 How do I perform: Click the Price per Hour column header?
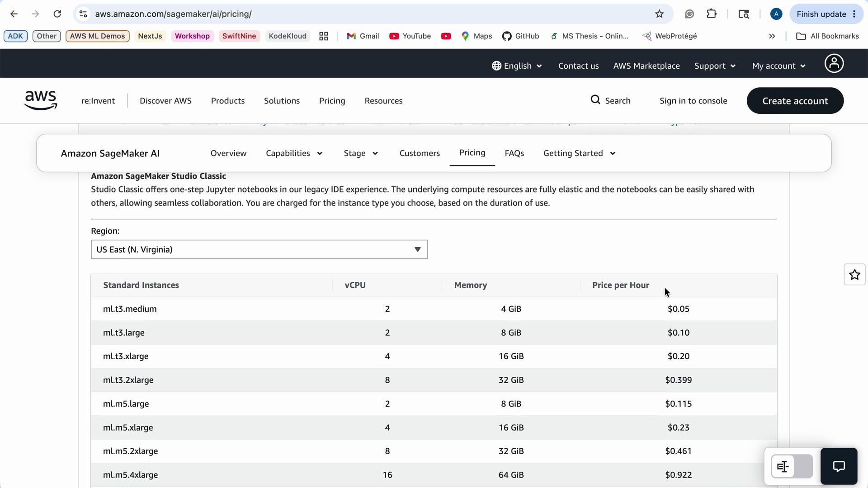coord(621,286)
